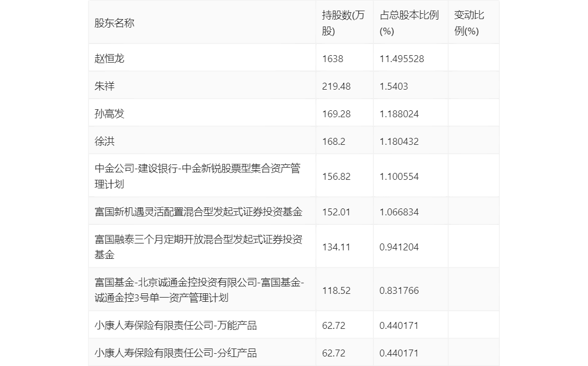
Task: Click the 152.01 holdings value
Action: 336,212
